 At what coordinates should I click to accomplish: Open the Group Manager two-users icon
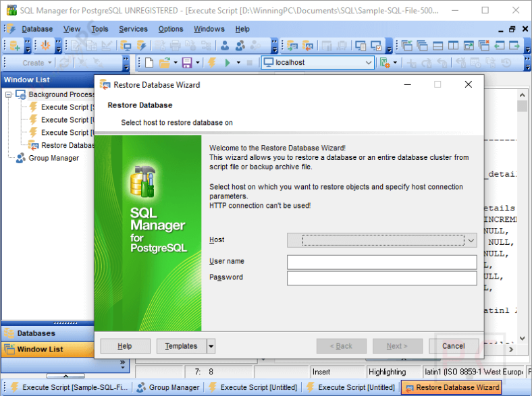pyautogui.click(x=240, y=45)
